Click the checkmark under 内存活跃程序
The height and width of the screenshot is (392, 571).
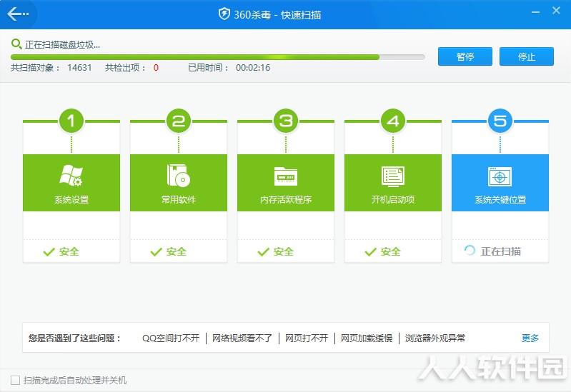click(263, 251)
